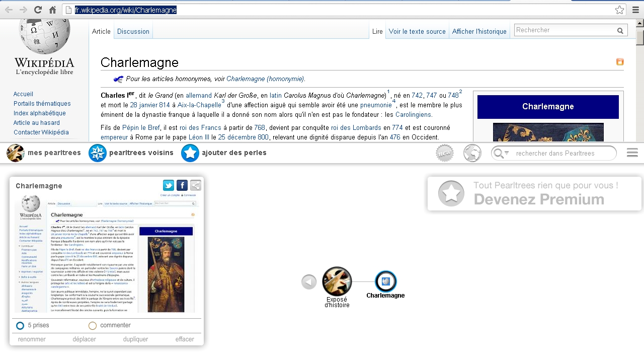The image size is (644, 360).
Task: Share the pearl on Twitter
Action: point(169,185)
